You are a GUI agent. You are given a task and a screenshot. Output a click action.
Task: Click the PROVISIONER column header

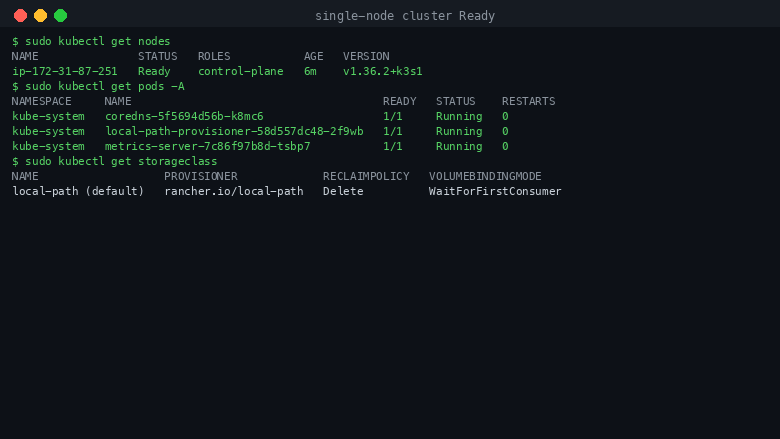201,176
